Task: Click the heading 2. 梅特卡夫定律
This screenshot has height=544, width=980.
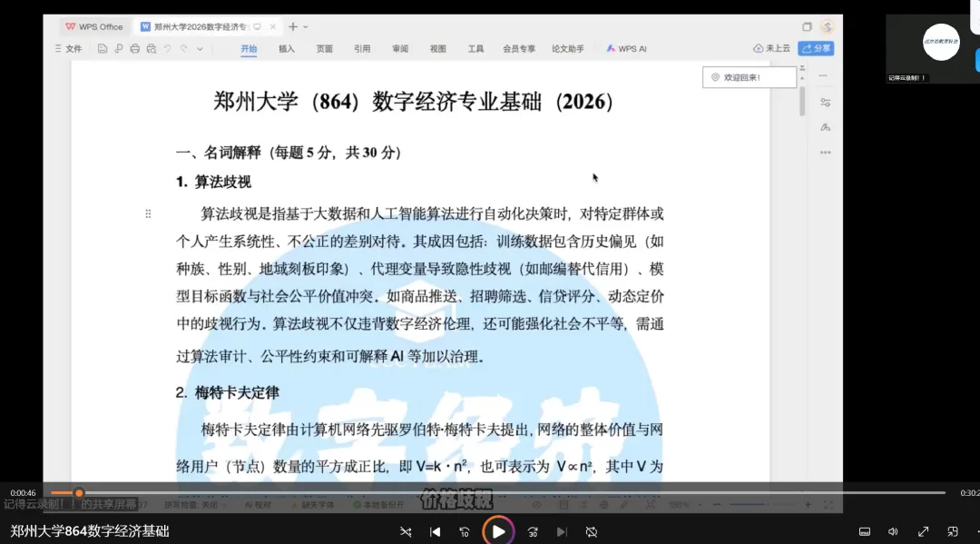Action: click(x=228, y=392)
